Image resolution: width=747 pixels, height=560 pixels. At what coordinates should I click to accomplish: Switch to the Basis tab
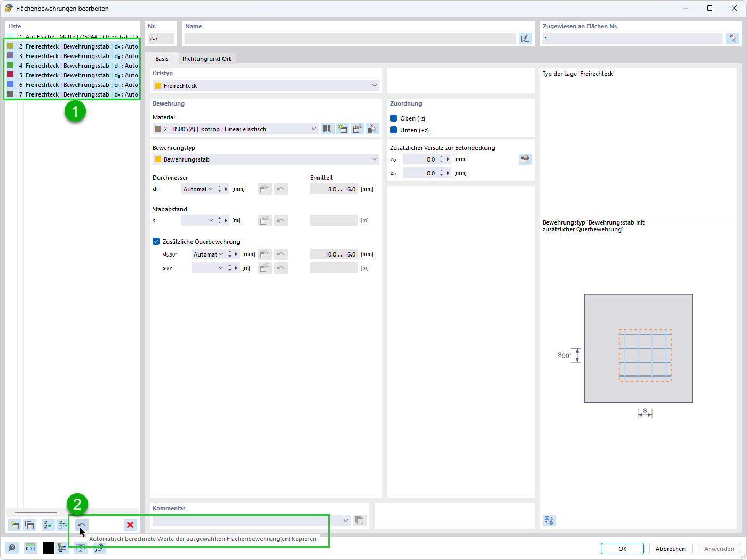coord(162,59)
